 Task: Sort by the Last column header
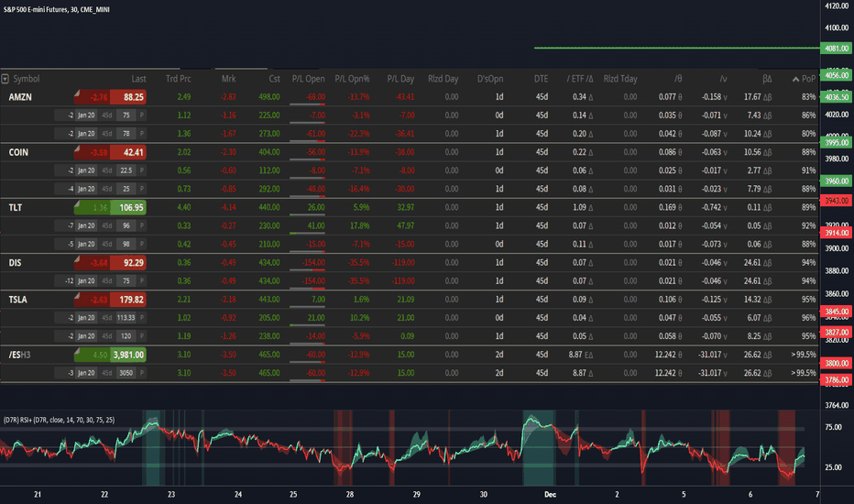(138, 79)
